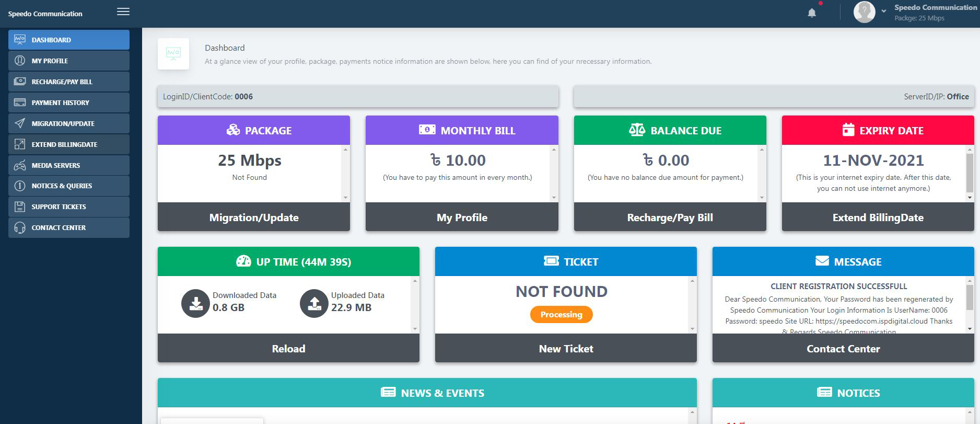Click the New Ticket button
980x424 pixels.
coord(566,349)
